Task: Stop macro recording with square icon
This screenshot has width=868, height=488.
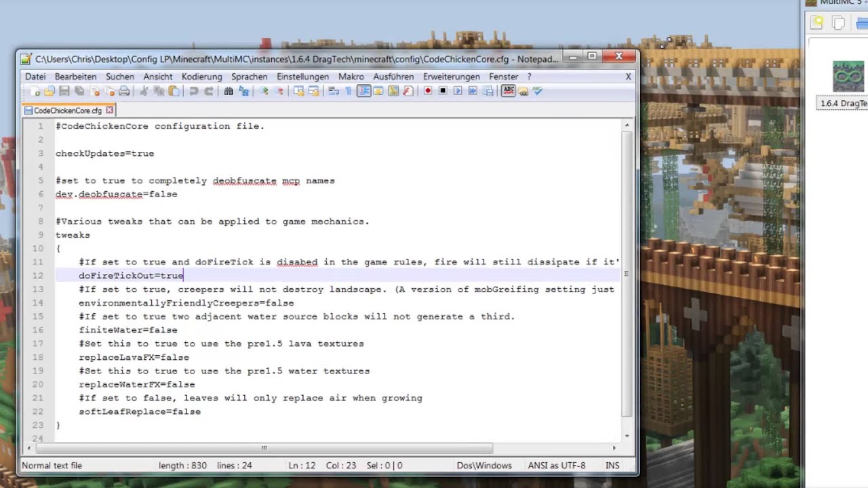Action: (443, 91)
